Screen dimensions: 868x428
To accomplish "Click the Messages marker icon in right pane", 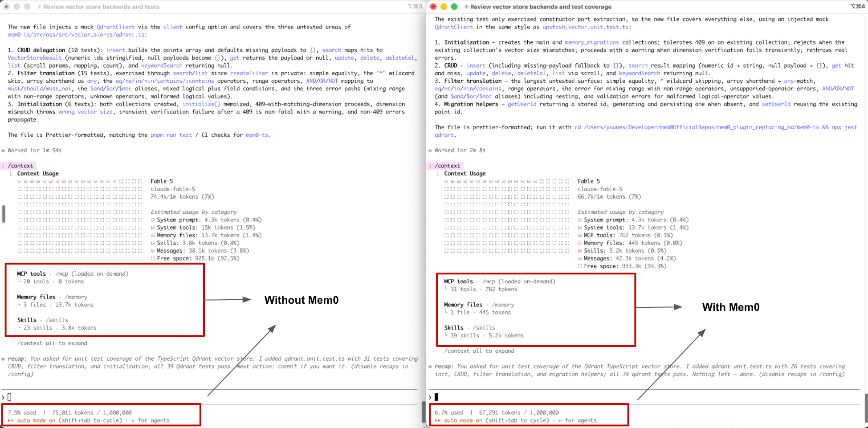I will [x=580, y=258].
